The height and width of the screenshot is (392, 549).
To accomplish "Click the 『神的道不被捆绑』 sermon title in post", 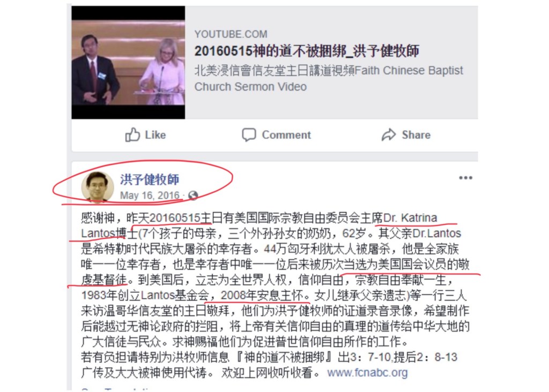I will tap(284, 357).
